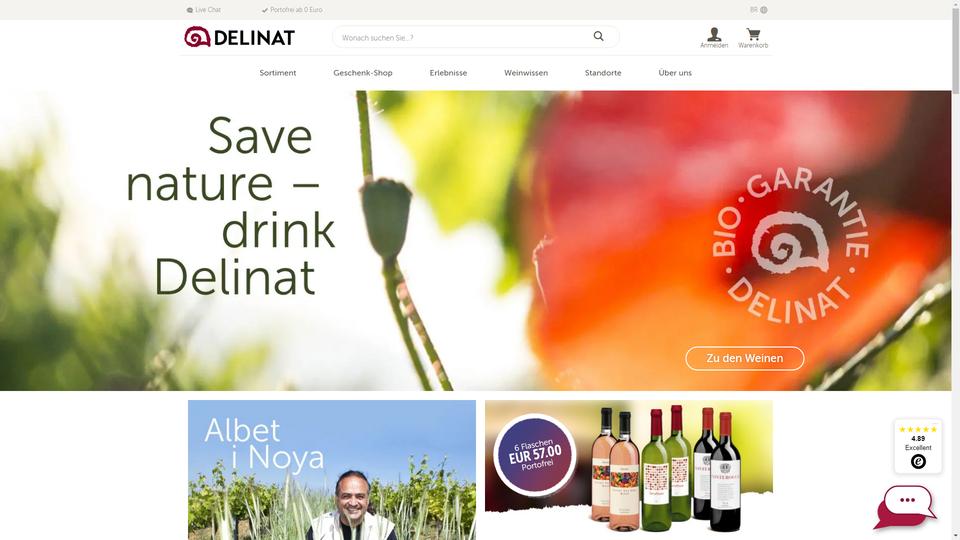
Task: Click the Trusted Shops rating badge
Action: pos(918,446)
